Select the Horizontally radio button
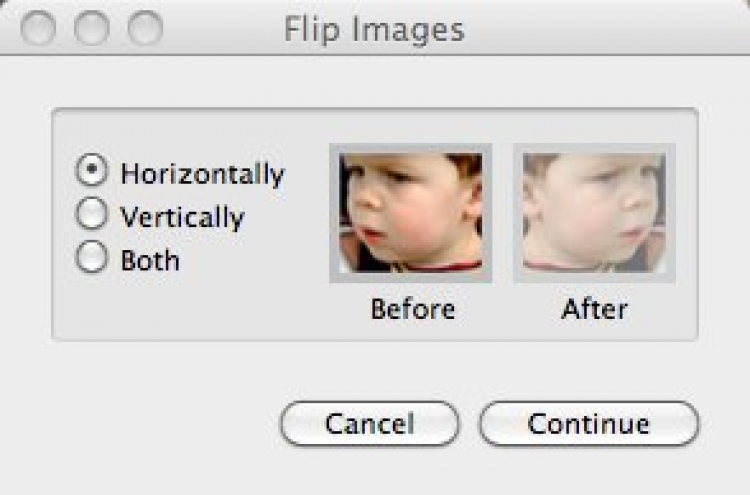The height and width of the screenshot is (495, 750). coord(91,172)
